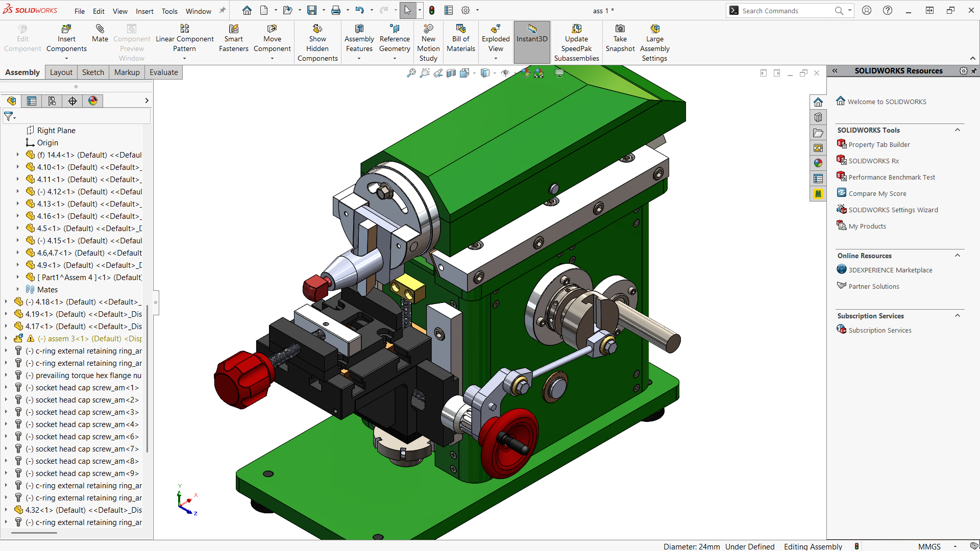
Task: Open 3DEXPERIENCE Marketplace link
Action: [890, 270]
